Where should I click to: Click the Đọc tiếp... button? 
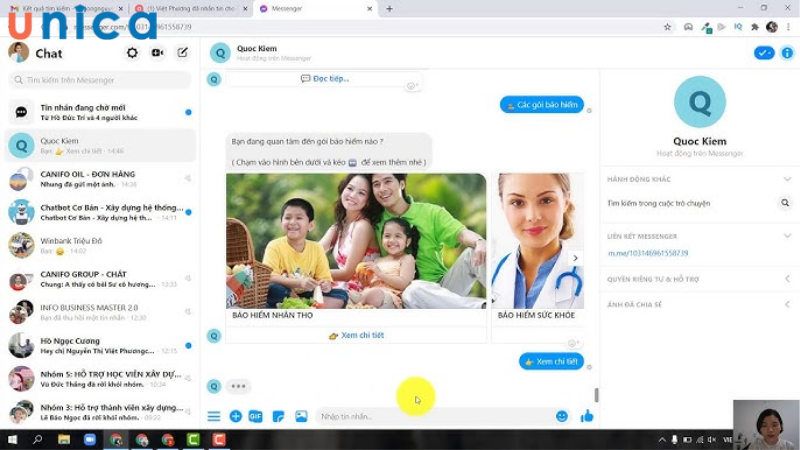pyautogui.click(x=325, y=79)
